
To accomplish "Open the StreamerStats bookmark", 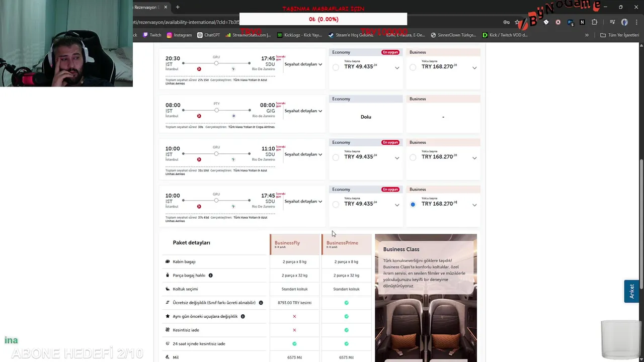I will pos(248,35).
